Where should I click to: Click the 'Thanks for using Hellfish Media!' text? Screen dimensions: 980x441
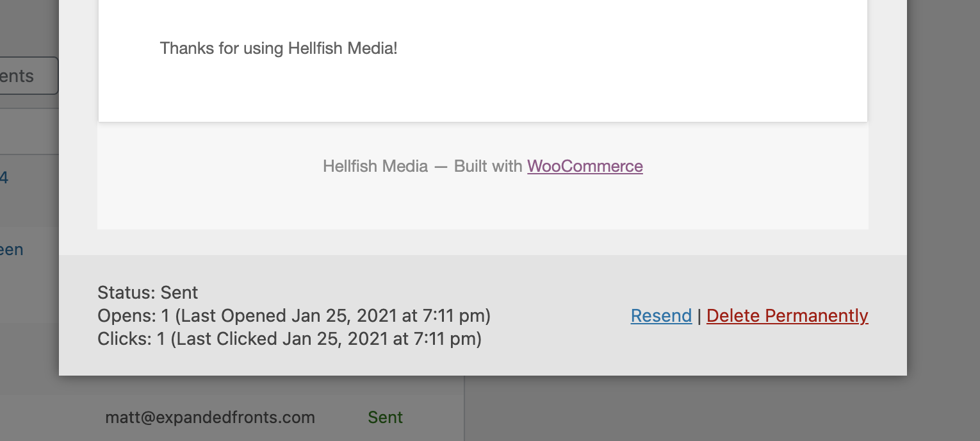pyautogui.click(x=279, y=48)
